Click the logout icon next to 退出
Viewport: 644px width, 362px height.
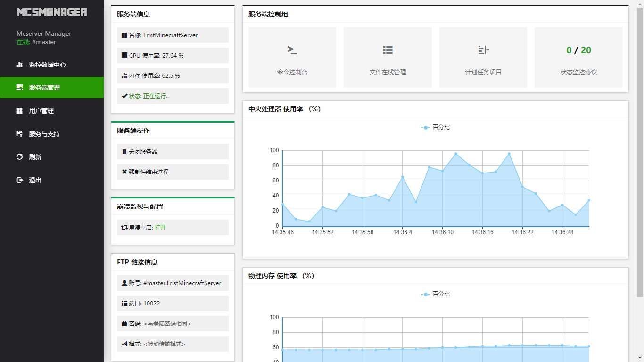coord(19,180)
